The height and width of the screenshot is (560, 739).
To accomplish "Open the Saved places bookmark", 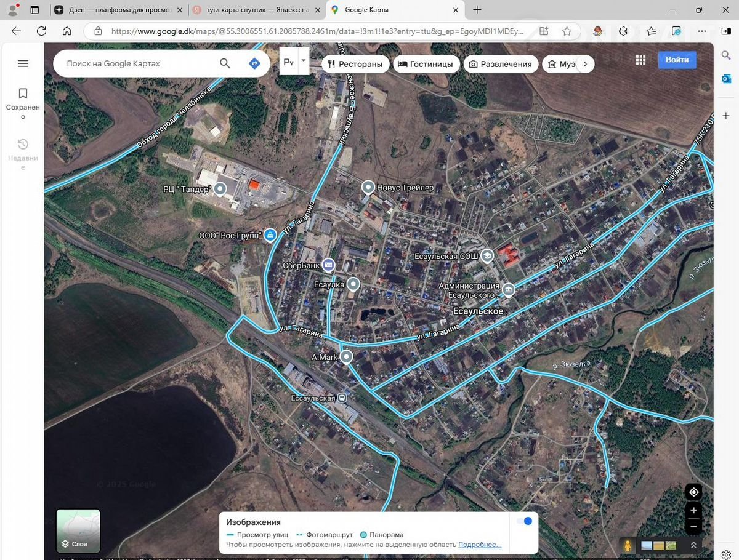I will (x=23, y=94).
